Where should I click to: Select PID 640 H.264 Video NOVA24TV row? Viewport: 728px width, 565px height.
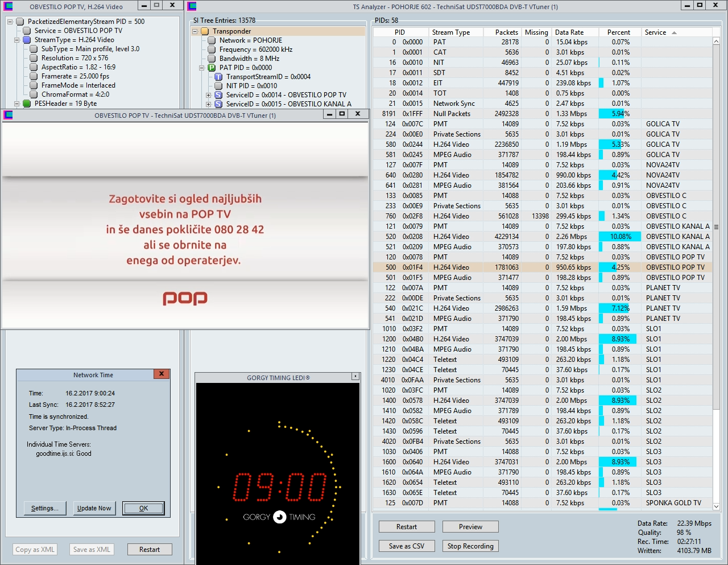pos(543,175)
